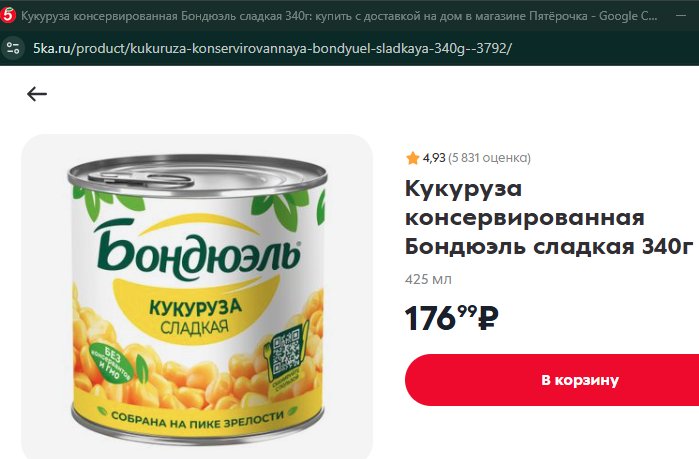Open site information icon beside URL
The width and height of the screenshot is (699, 459).
12,48
